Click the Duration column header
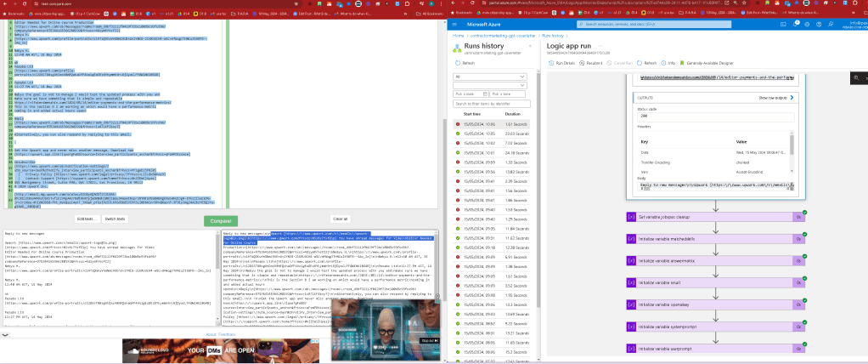The image size is (868, 364). tap(513, 113)
